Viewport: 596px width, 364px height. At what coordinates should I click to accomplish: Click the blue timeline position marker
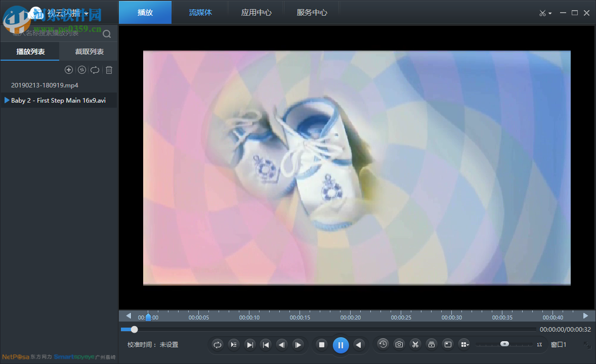(148, 317)
